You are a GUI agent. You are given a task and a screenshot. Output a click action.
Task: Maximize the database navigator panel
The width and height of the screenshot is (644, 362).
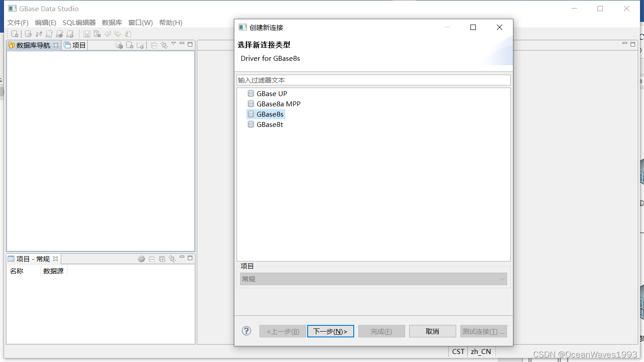190,44
